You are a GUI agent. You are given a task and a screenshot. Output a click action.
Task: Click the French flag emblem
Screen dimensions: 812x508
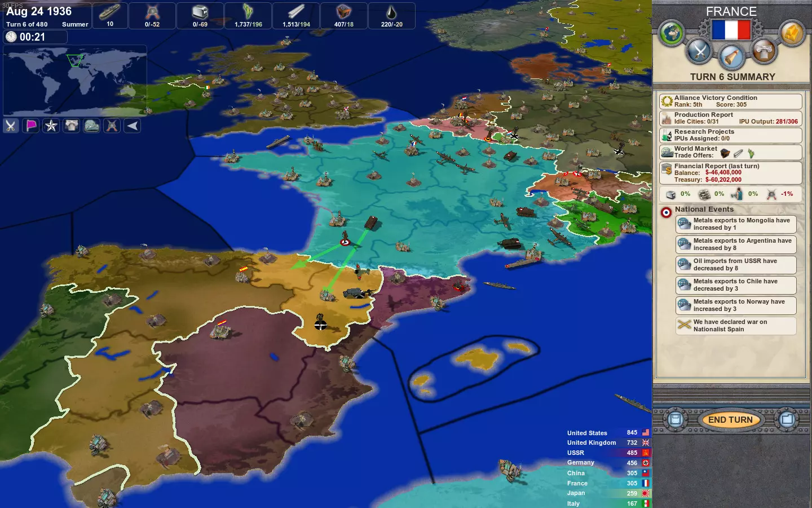(x=731, y=30)
